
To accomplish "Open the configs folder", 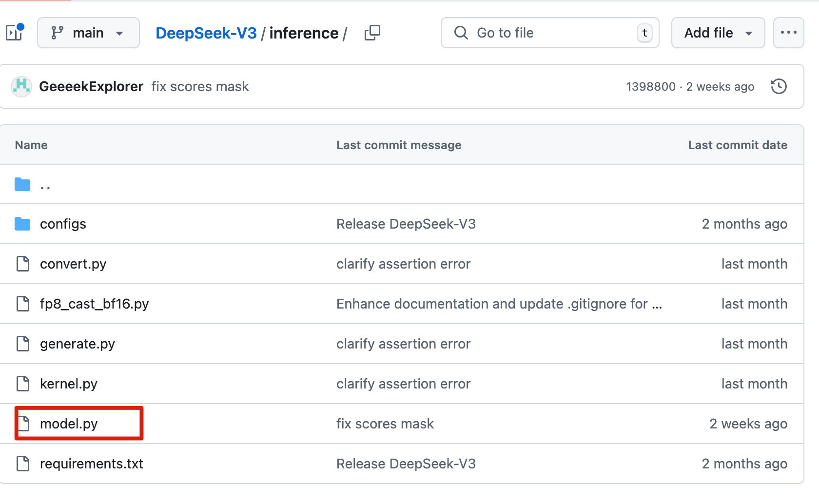I will tap(63, 224).
